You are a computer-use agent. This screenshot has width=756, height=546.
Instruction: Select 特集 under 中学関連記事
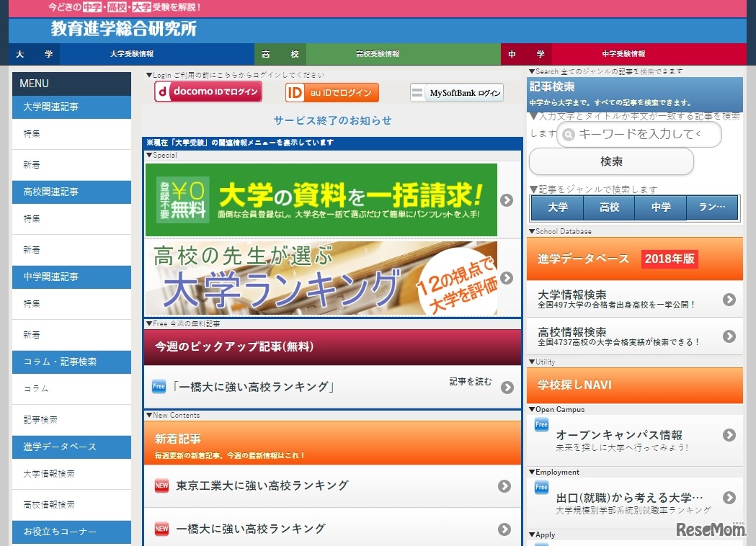pos(71,303)
